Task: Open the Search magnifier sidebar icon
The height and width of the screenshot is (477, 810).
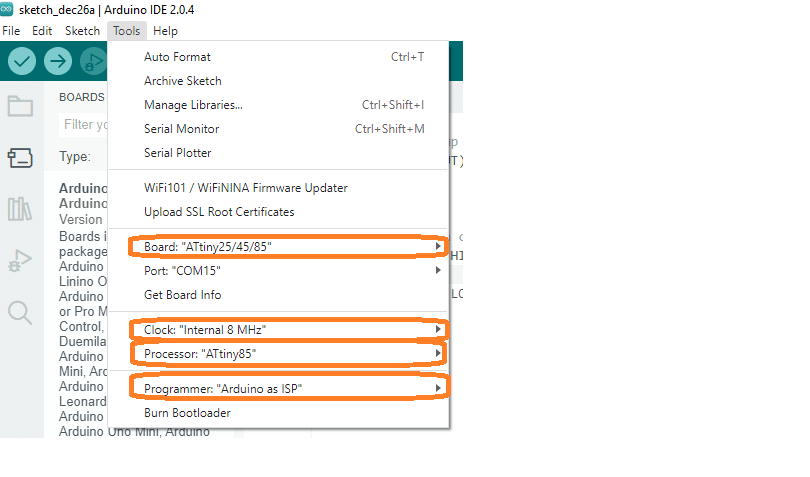Action: pyautogui.click(x=20, y=313)
